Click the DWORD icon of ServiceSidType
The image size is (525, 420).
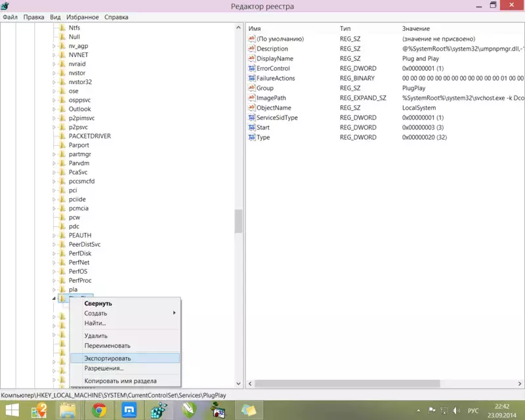coord(251,117)
